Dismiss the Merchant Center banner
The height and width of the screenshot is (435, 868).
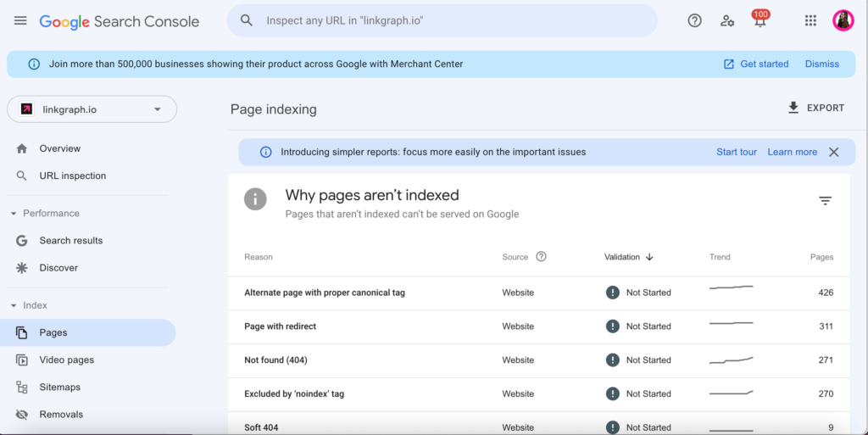pos(821,64)
